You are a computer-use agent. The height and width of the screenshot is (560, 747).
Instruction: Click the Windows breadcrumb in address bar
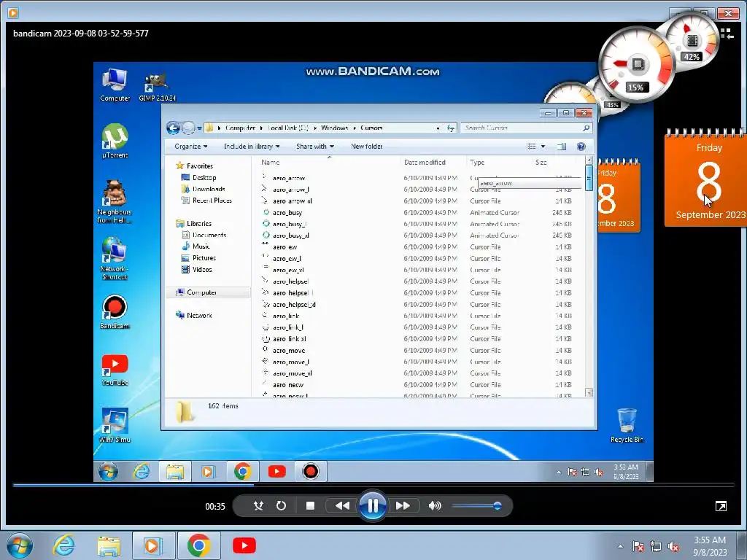(x=334, y=128)
